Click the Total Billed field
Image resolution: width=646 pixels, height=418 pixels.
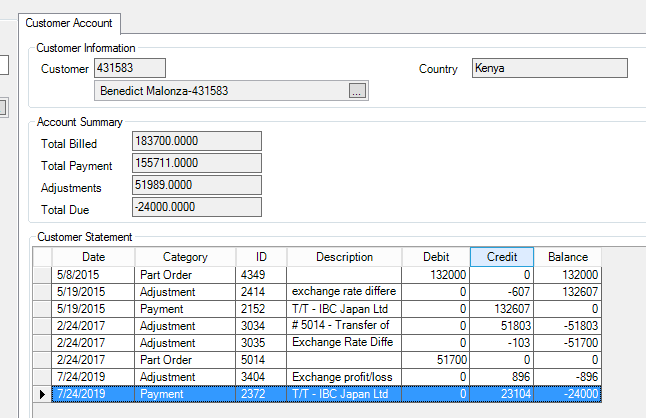[197, 141]
